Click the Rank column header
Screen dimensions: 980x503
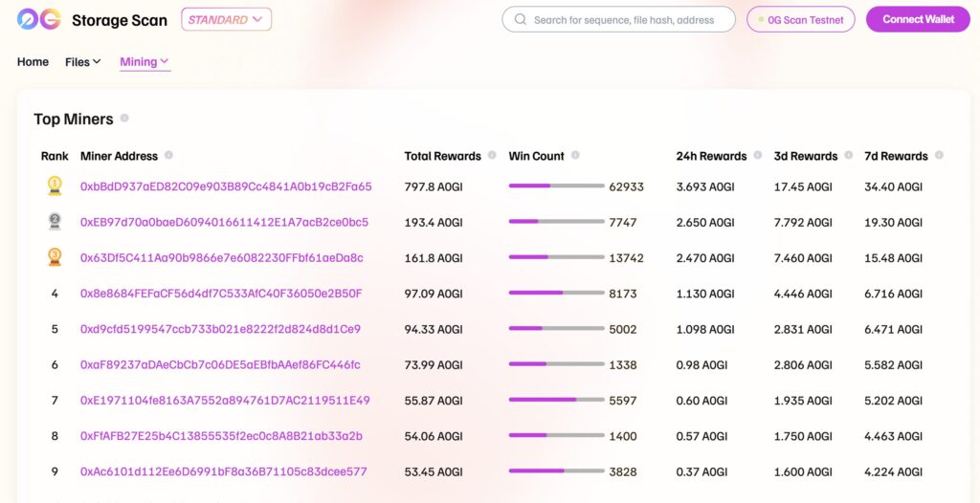point(55,156)
